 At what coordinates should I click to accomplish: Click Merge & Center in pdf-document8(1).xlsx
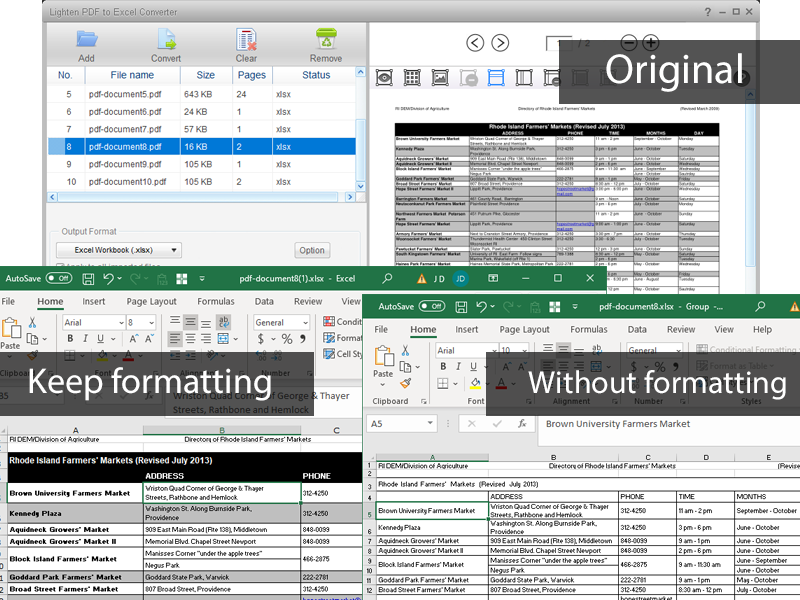[223, 338]
